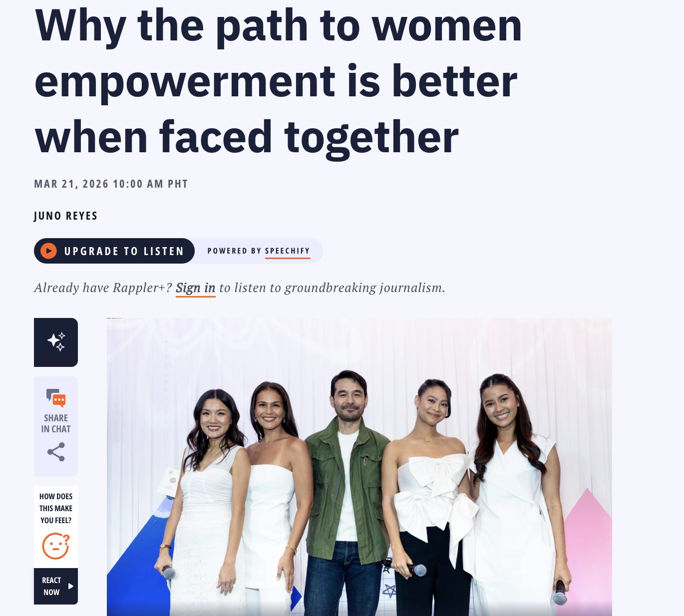
Task: Open author Juno Reyes profile
Action: coord(66,216)
